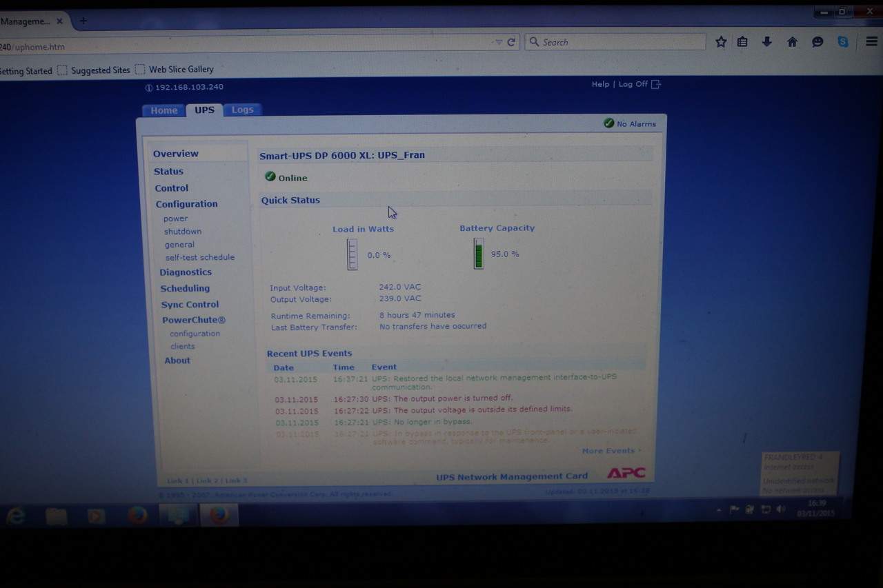Click the Input Voltage value 242.0 VAC
The image size is (883, 588).
coord(399,287)
